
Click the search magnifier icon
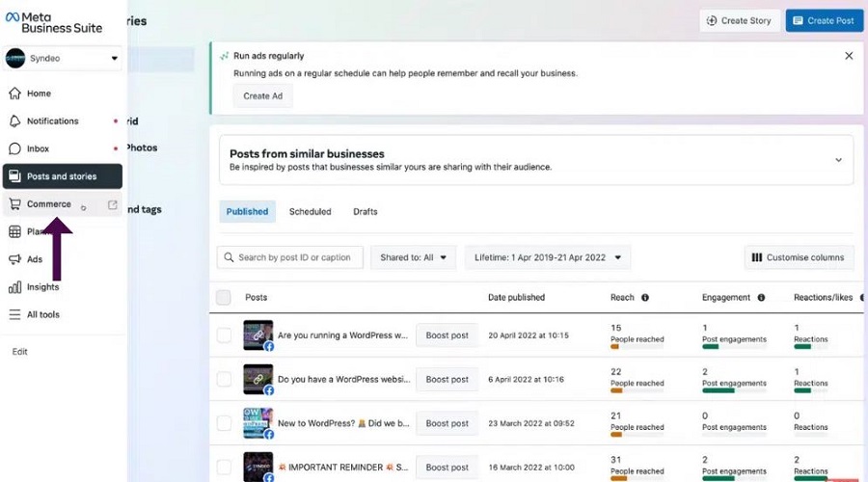point(229,257)
